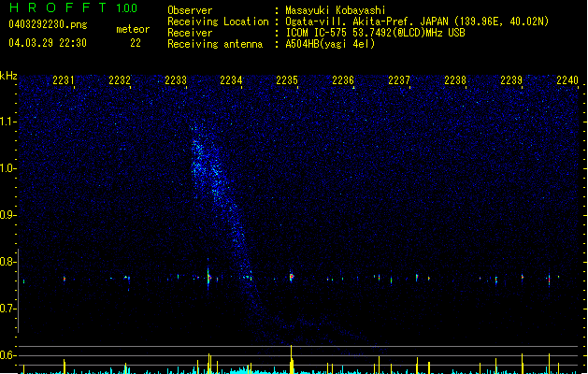
Task: Click the tallest yellow intensity spike at 2235
Action: pos(292,359)
